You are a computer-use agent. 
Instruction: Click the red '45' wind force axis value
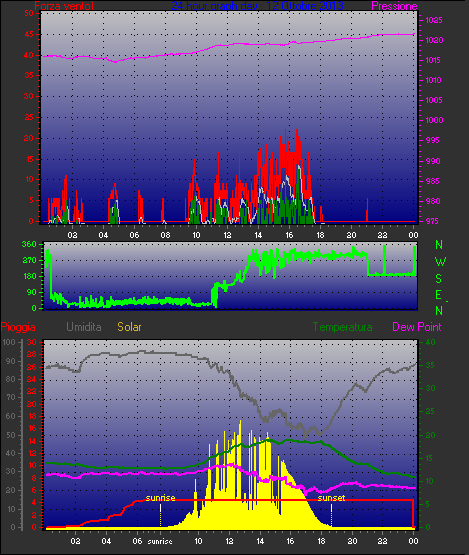[x=29, y=34]
